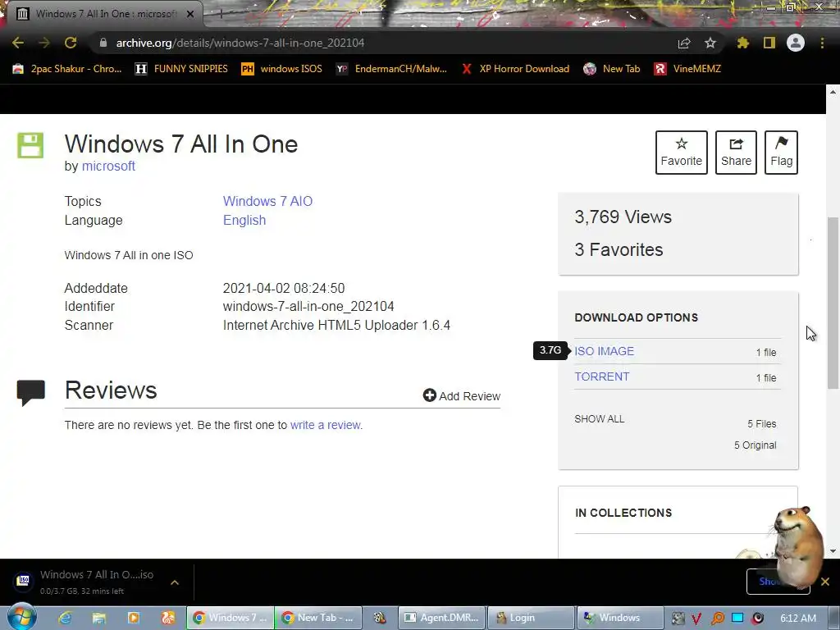Open the English language link
The height and width of the screenshot is (630, 840).
point(244,220)
